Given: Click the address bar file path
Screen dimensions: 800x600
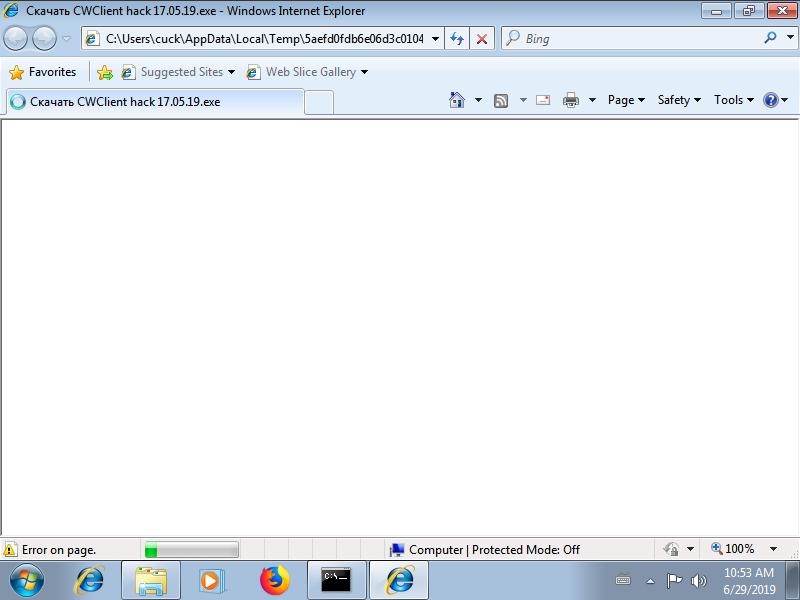Looking at the screenshot, I should pos(264,39).
